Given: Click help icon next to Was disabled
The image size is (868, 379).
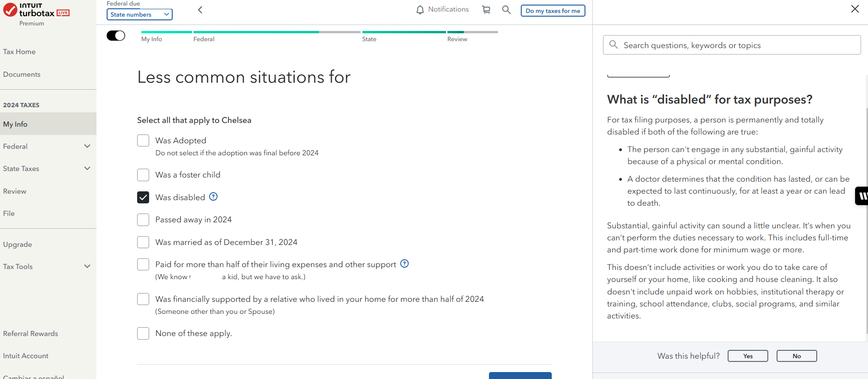Looking at the screenshot, I should pyautogui.click(x=213, y=196).
